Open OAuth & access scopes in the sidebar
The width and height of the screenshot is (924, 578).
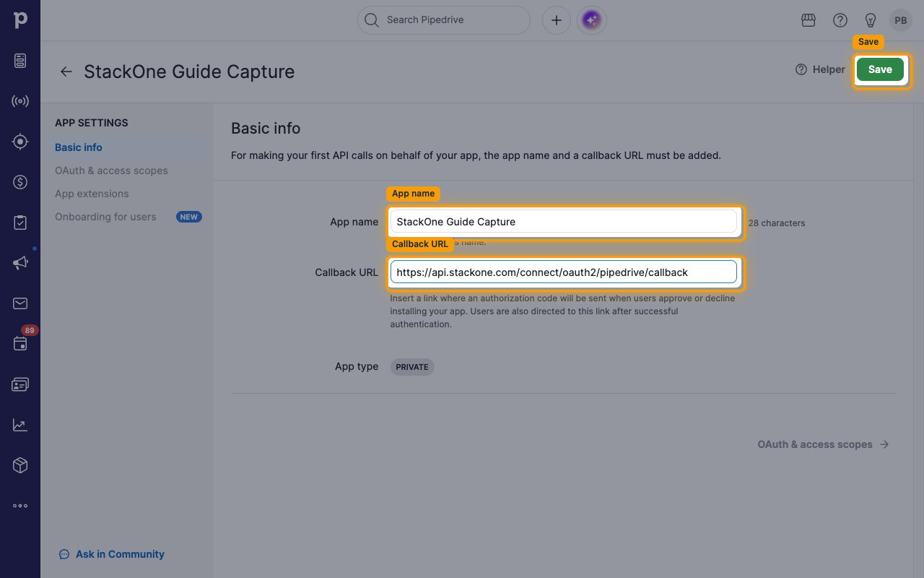[x=111, y=171]
